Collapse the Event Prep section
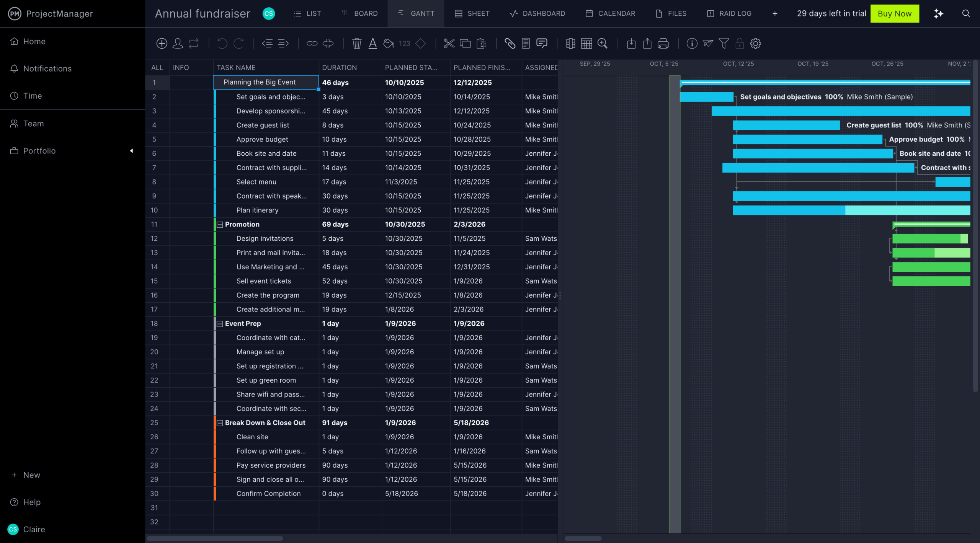 pos(219,323)
